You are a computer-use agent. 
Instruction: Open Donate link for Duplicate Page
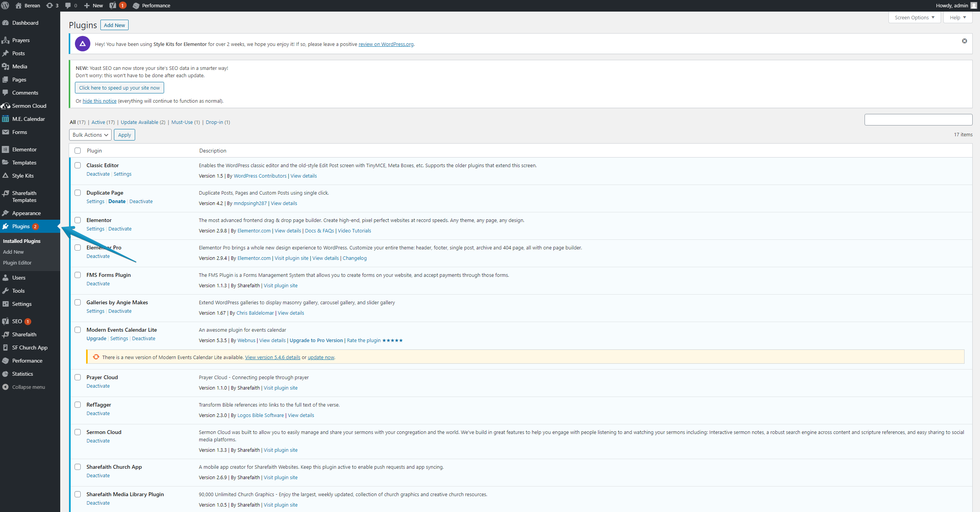(117, 202)
